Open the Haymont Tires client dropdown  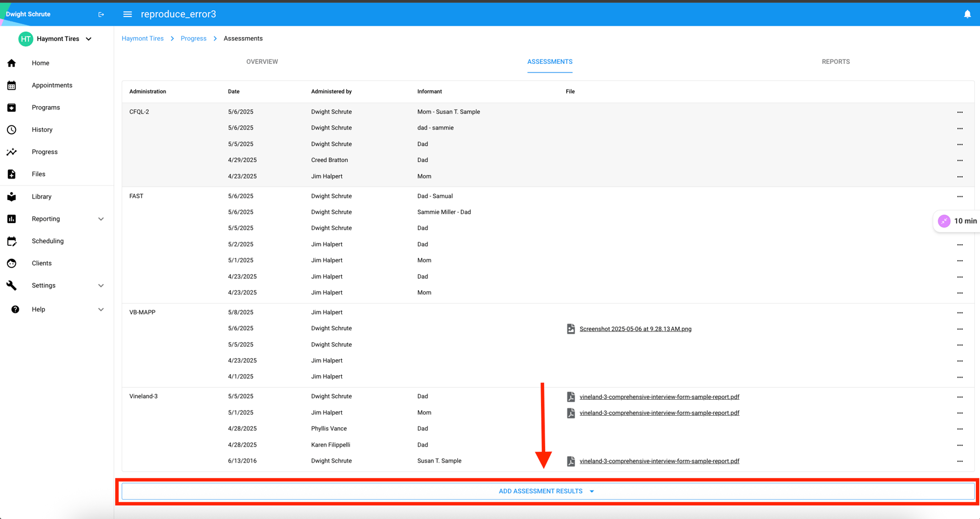pos(88,39)
